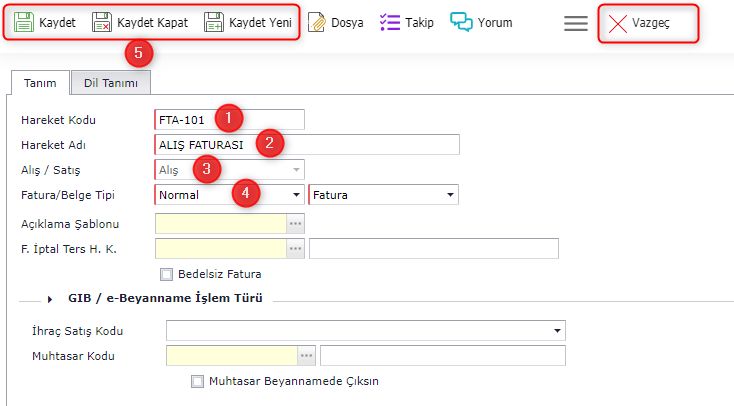Click the red X Vazgeç icon
The width and height of the screenshot is (734, 406).
click(x=617, y=23)
